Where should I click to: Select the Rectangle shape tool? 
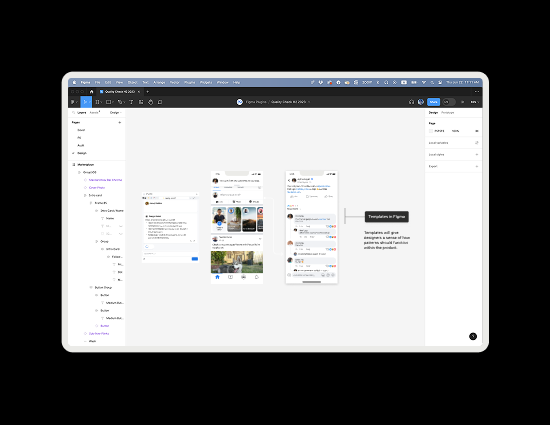(x=108, y=102)
